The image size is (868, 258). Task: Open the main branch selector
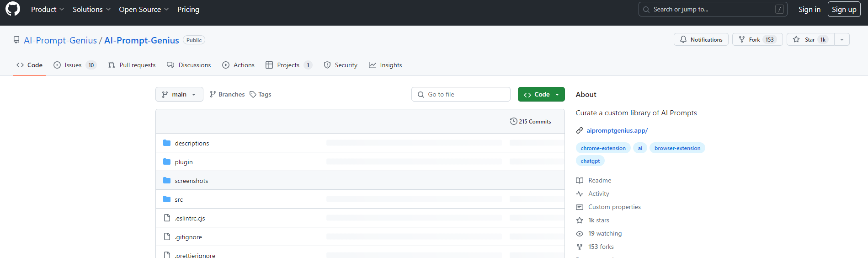click(x=179, y=94)
